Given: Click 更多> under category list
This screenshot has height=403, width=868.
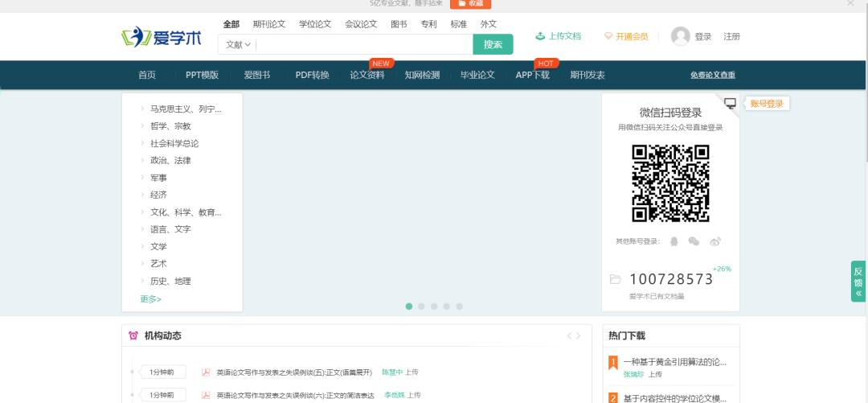Looking at the screenshot, I should coord(150,299).
